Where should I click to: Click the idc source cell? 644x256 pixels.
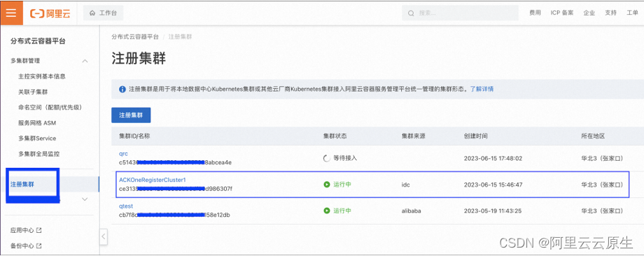406,185
